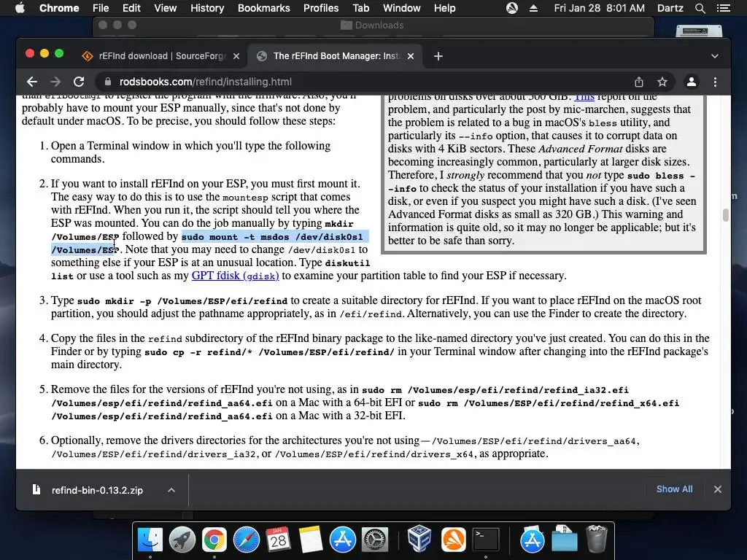This screenshot has width=747, height=560.
Task: Open Notes from the Dock
Action: click(311, 540)
